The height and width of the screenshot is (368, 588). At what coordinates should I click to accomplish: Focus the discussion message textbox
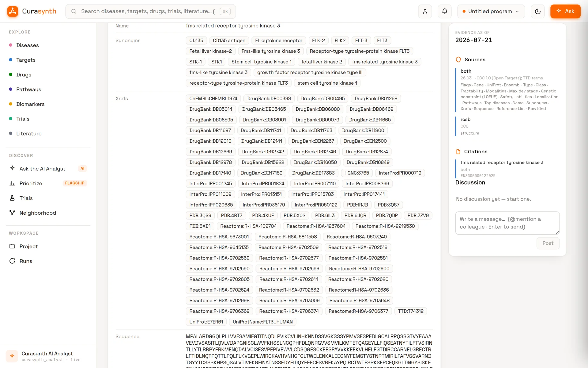point(507,223)
